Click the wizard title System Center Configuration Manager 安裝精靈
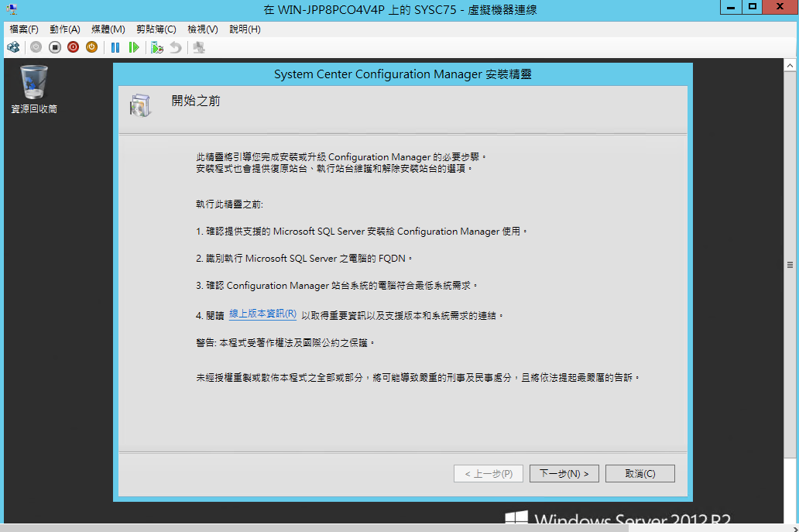The image size is (799, 532). coord(403,74)
